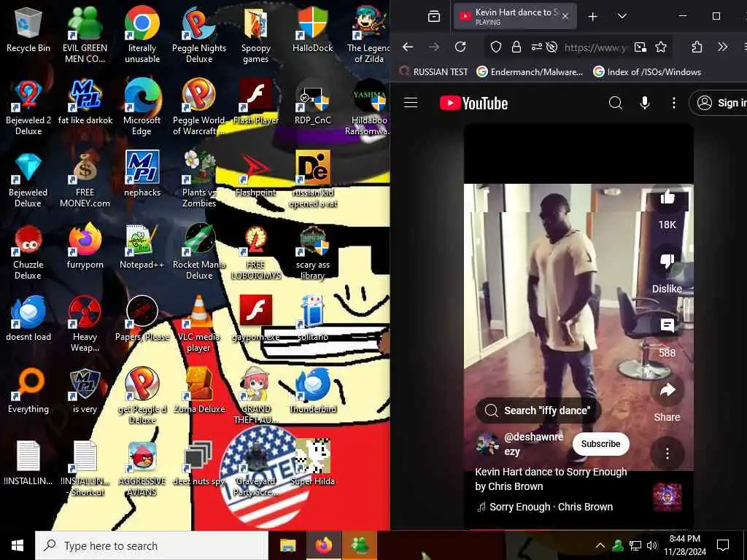Open YouTube header three-dot settings menu

point(673,103)
